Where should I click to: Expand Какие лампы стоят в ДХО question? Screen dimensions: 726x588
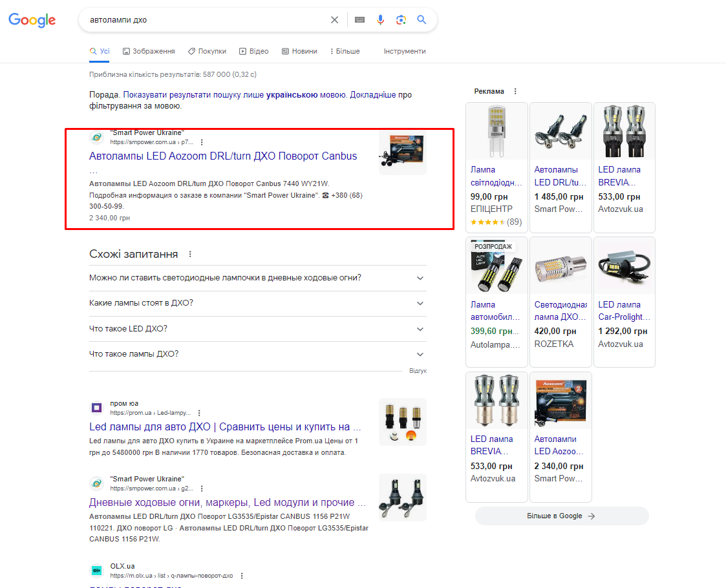[257, 304]
